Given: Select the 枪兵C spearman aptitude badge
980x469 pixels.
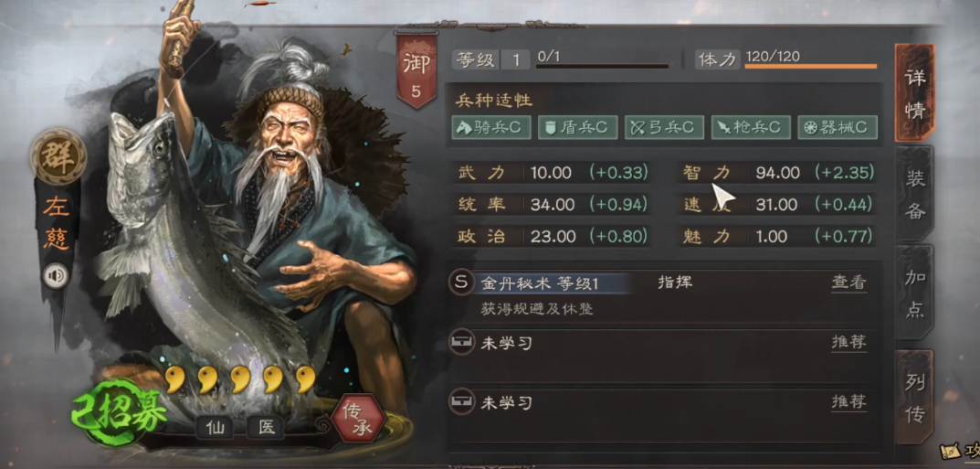Looking at the screenshot, I should pos(751,128).
